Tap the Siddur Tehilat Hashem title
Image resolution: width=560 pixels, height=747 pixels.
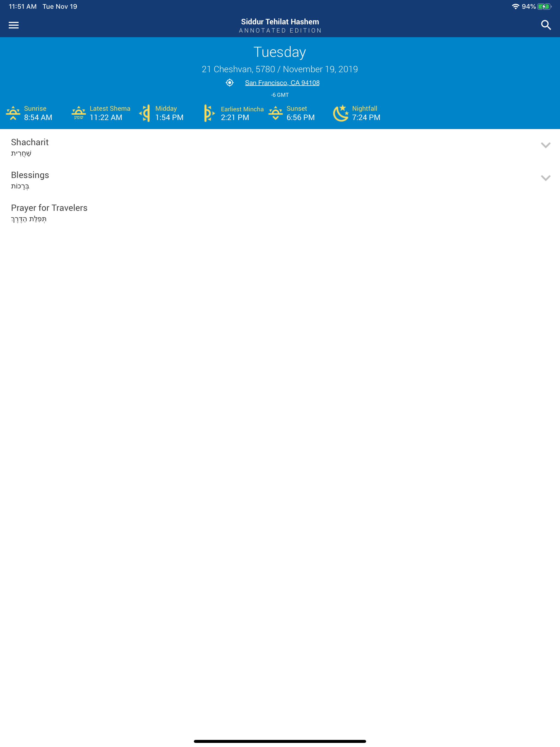pos(280,22)
